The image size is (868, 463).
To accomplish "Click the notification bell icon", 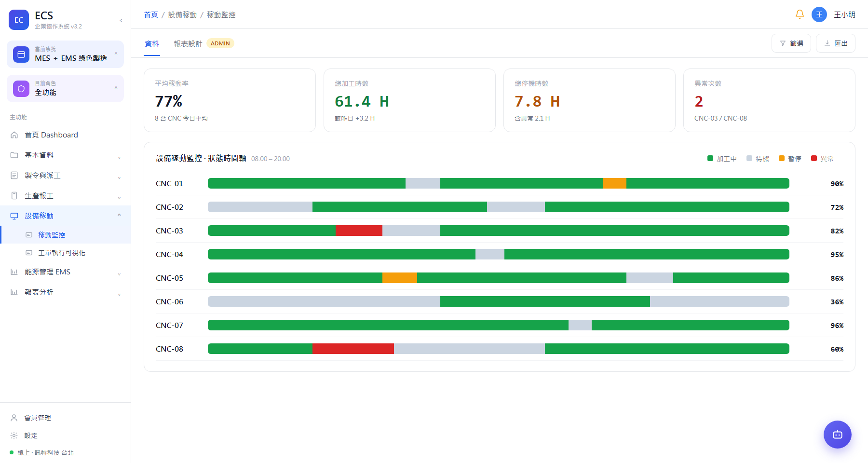I will pos(800,14).
